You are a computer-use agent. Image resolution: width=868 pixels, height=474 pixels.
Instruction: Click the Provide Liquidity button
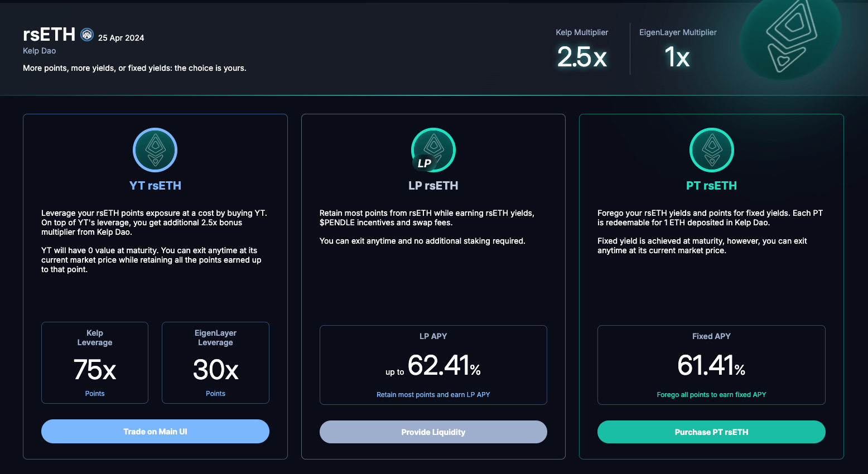pos(433,432)
